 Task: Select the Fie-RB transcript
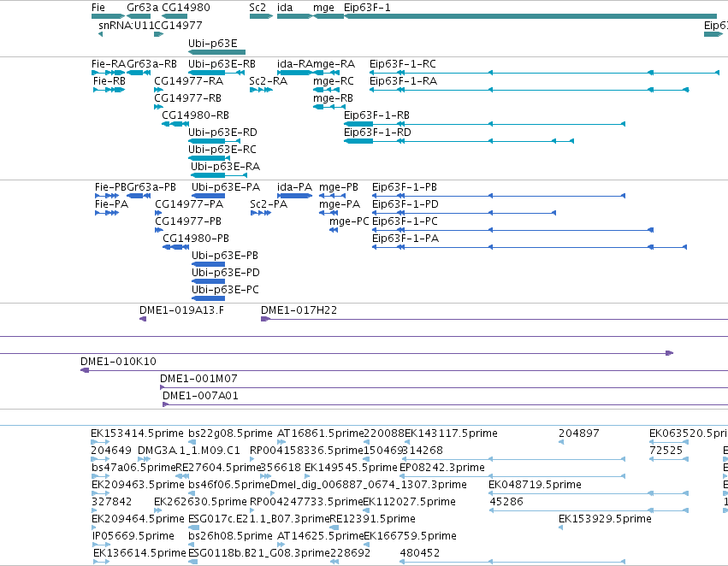109,90
